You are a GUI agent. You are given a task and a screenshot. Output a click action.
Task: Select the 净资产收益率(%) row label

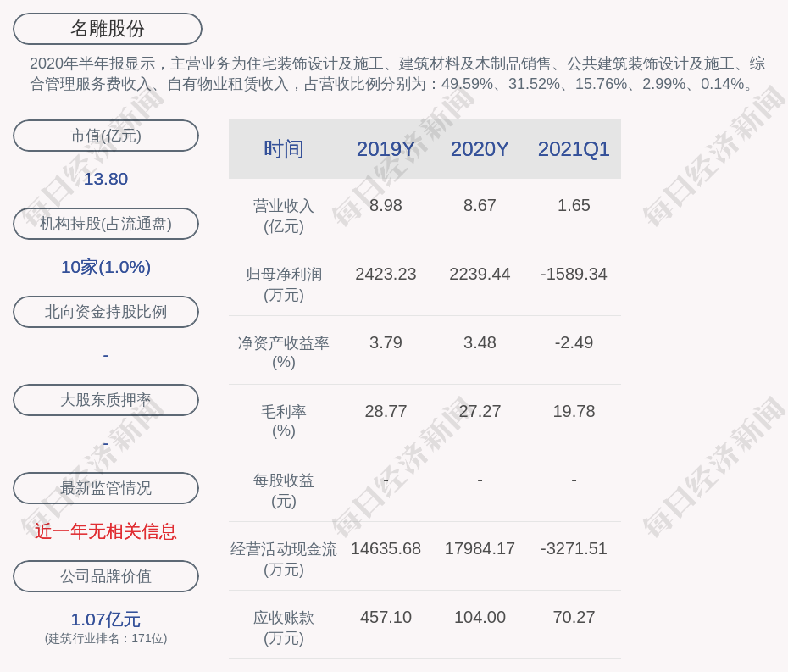284,353
